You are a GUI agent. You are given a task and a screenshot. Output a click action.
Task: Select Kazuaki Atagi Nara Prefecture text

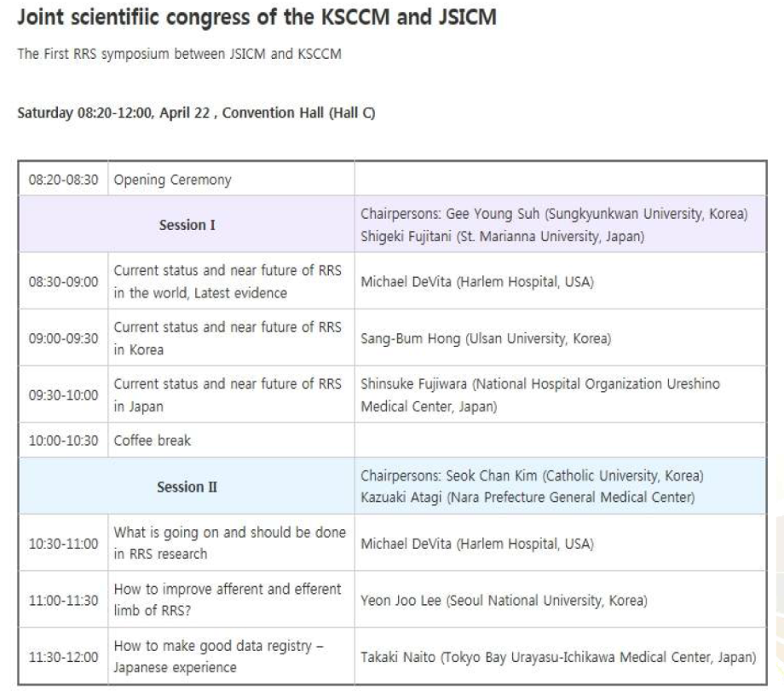coord(528,498)
